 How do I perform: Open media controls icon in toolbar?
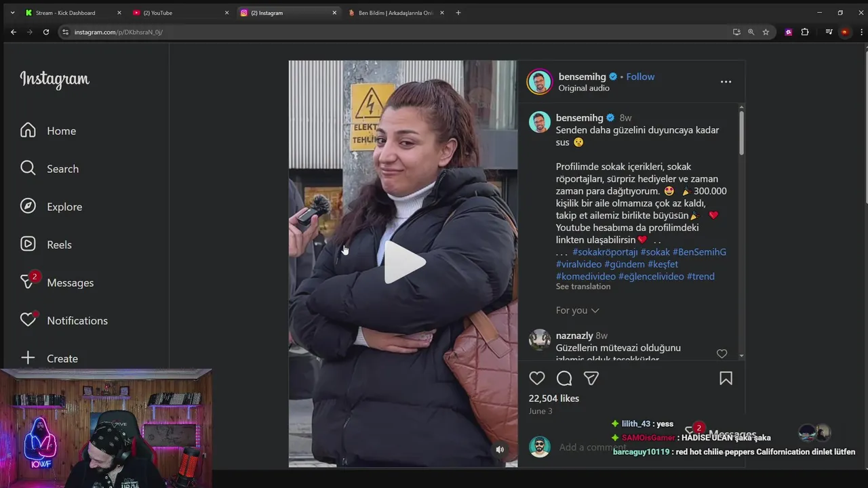click(829, 32)
